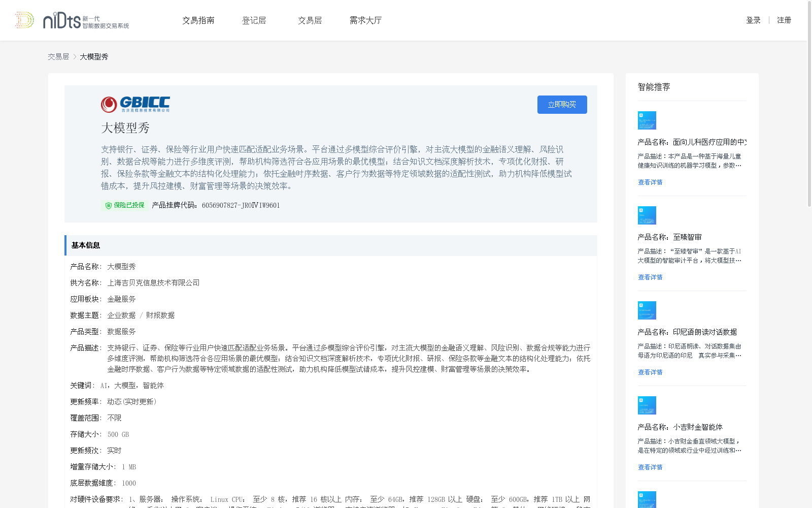Screen dimensions: 812x508
Task: Click the breadcrumb chevron separator
Action: click(x=75, y=57)
